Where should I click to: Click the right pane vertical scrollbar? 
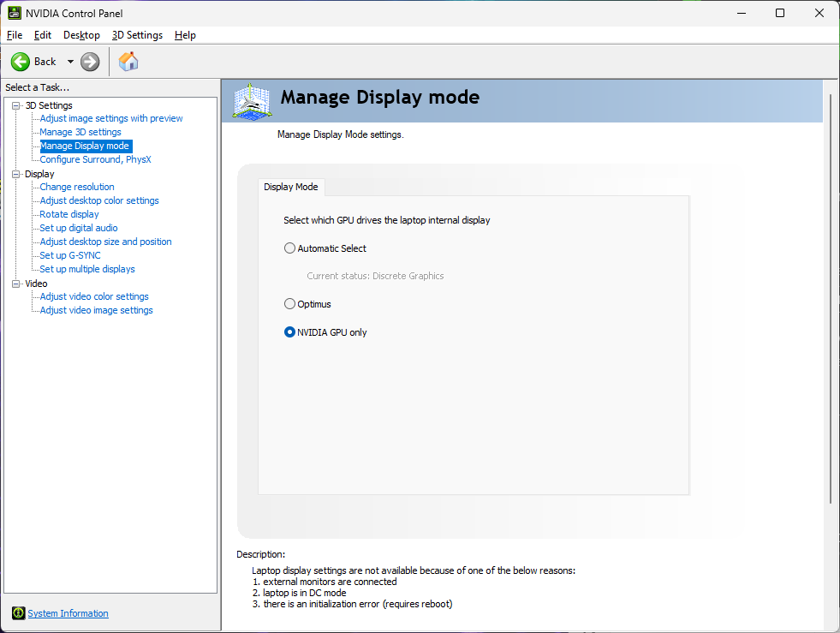(831, 299)
